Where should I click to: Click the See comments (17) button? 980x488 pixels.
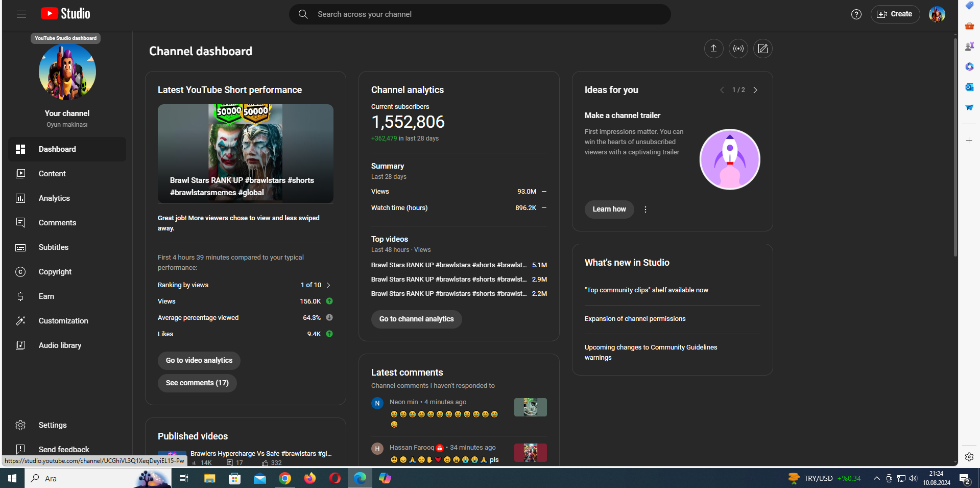(x=197, y=383)
